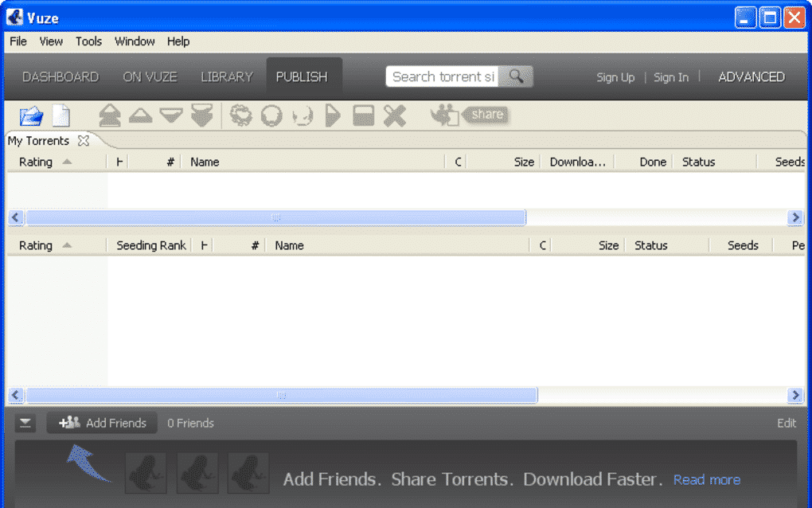The height and width of the screenshot is (508, 812).
Task: Click the Add Friends button
Action: coord(102,423)
